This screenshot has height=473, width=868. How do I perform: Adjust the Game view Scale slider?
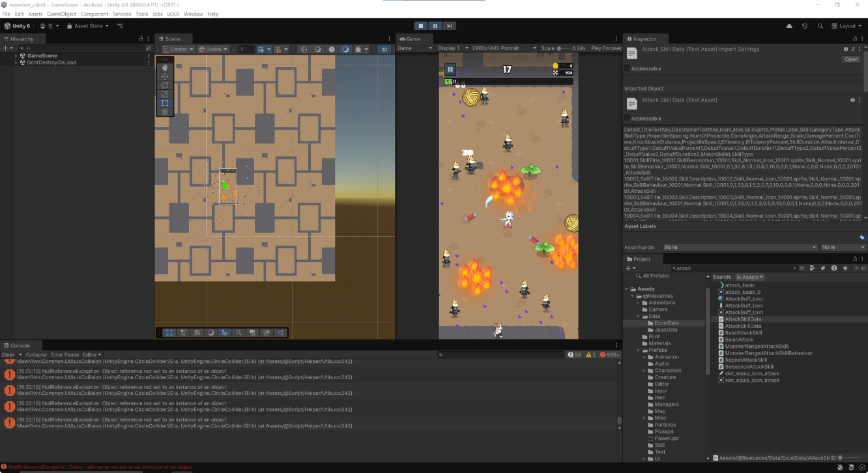pyautogui.click(x=564, y=48)
